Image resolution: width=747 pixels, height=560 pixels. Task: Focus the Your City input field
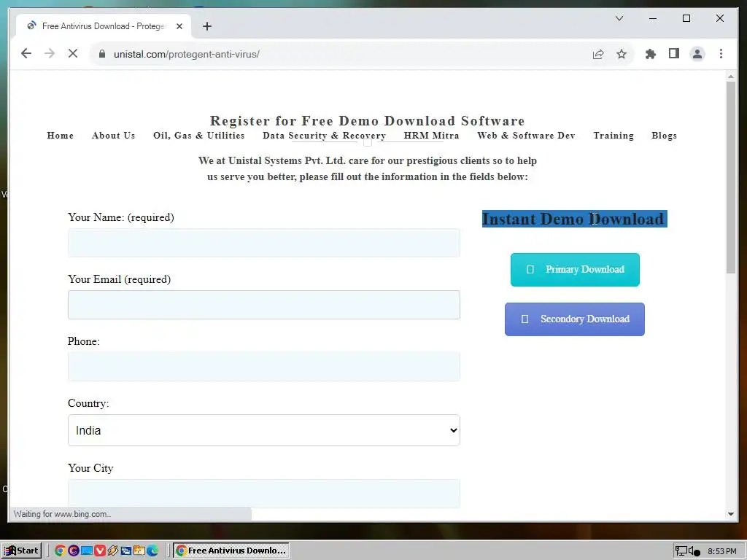click(x=263, y=494)
